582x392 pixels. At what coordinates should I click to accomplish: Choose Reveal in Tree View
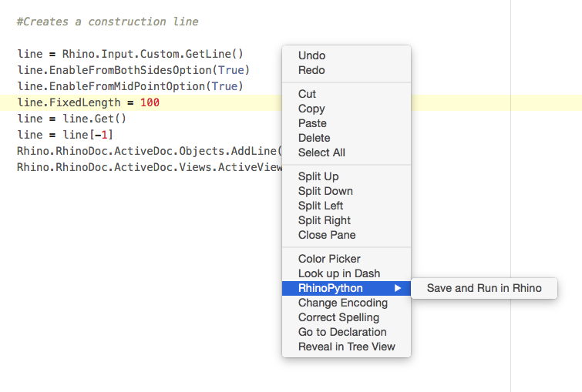pos(346,347)
